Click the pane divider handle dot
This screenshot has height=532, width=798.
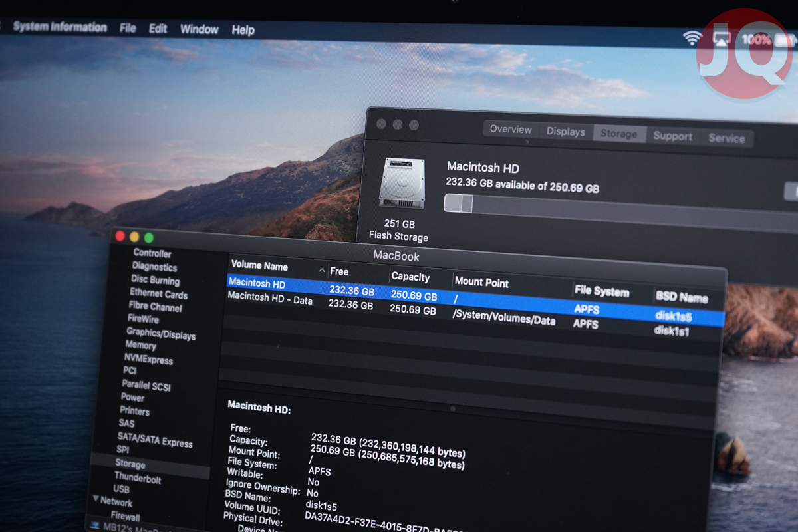click(453, 409)
